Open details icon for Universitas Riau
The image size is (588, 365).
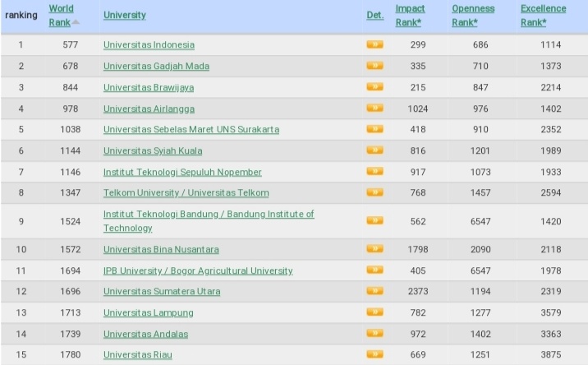tap(374, 354)
